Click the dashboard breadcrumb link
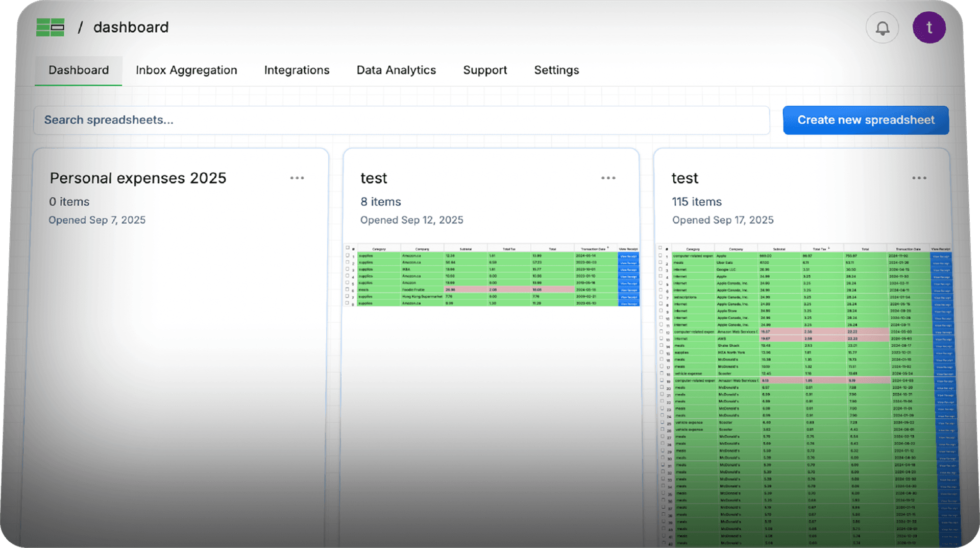This screenshot has height=548, width=980. click(x=131, y=27)
